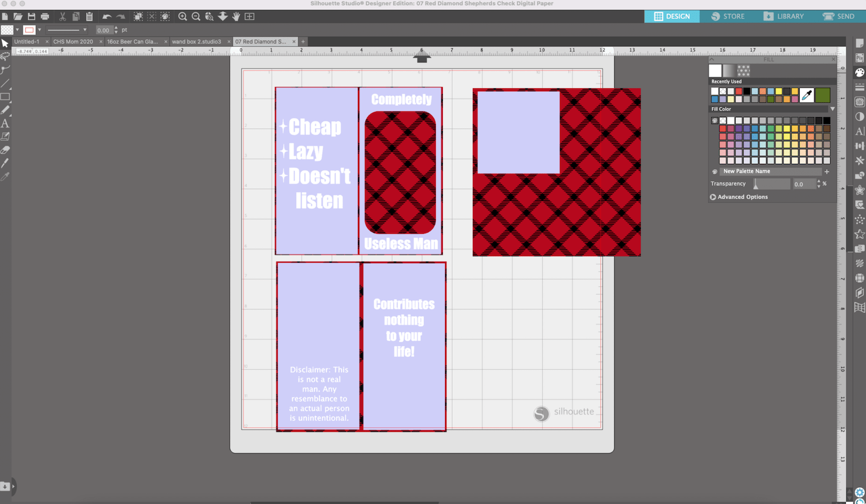Save the file with the floppy disk icon

tap(31, 17)
